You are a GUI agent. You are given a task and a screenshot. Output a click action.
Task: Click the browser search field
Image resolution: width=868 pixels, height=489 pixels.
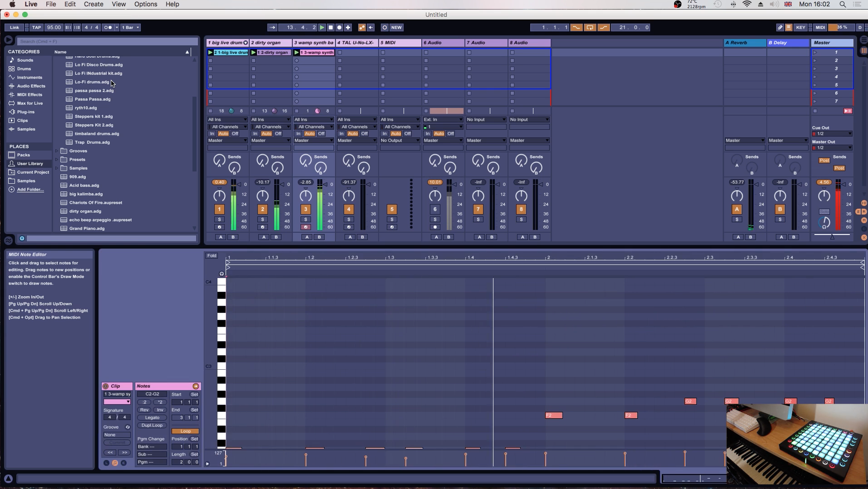pos(108,41)
